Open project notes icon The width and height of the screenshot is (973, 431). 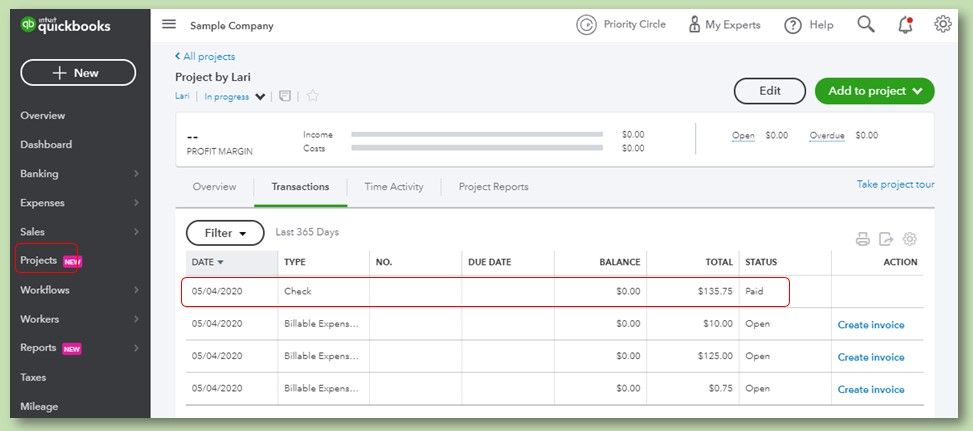pyautogui.click(x=285, y=97)
